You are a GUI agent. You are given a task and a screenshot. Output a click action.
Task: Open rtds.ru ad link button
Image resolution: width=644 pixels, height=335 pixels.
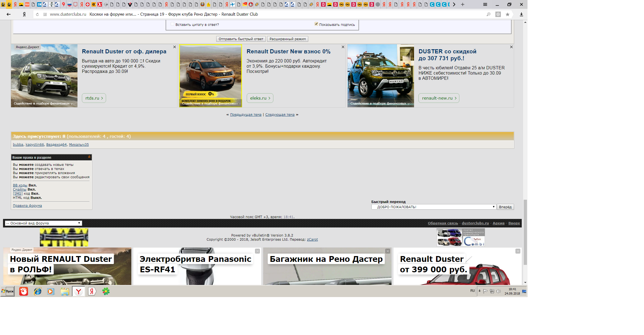94,98
